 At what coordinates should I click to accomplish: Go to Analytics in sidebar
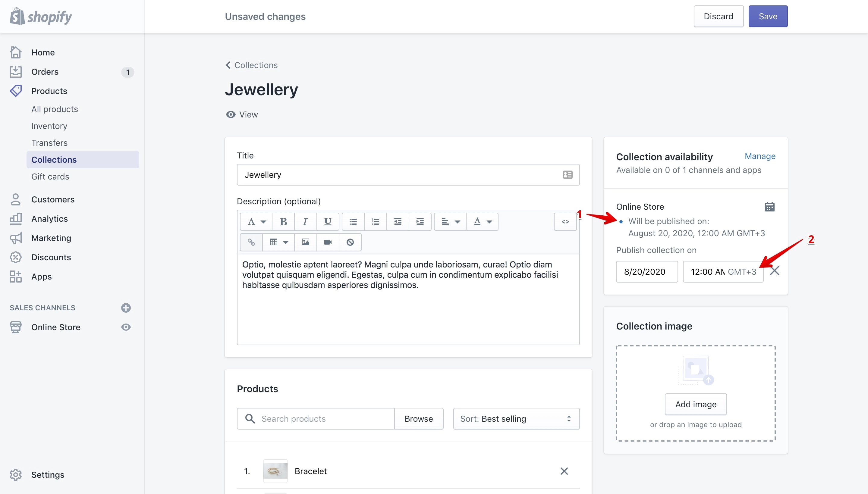point(49,219)
